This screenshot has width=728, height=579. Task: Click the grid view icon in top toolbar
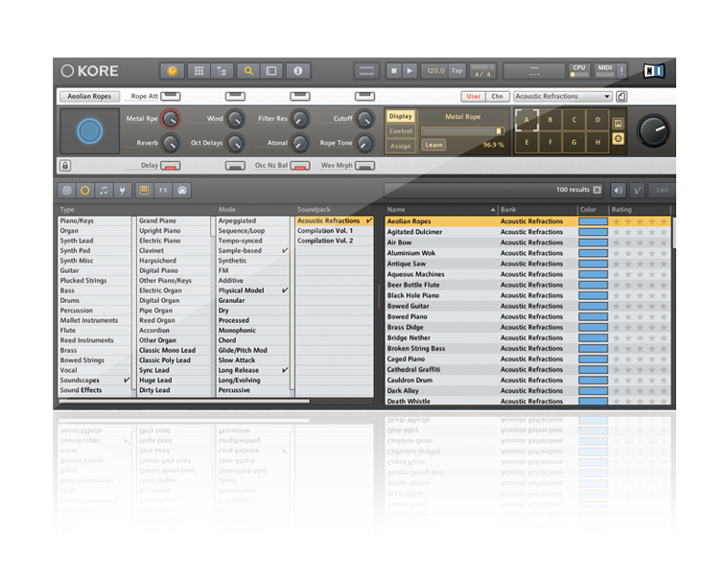199,71
